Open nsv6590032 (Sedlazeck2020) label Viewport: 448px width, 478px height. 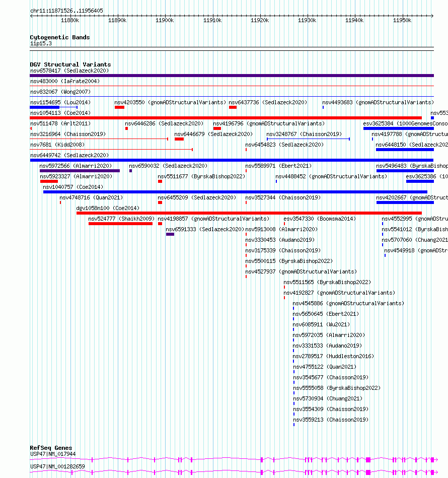click(x=168, y=166)
